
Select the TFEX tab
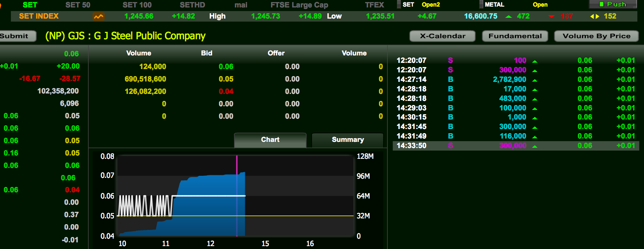pos(375,5)
